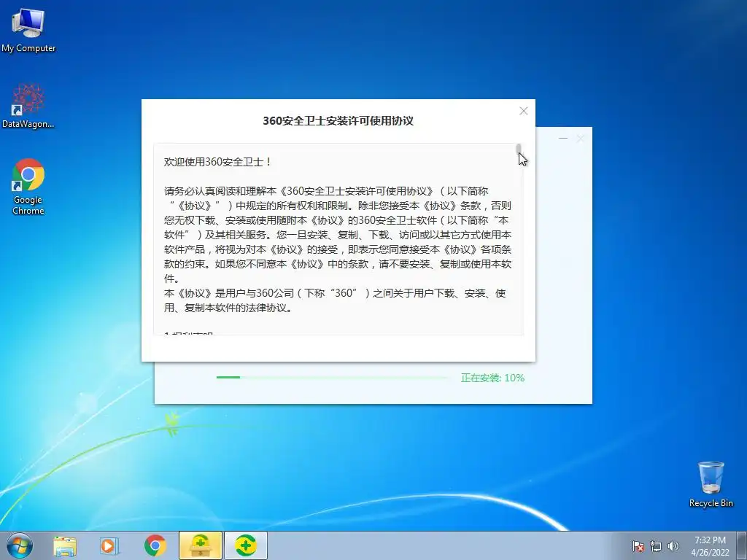Viewport: 747px width, 560px height.
Task: Click the green installation progress bar
Action: click(x=332, y=377)
